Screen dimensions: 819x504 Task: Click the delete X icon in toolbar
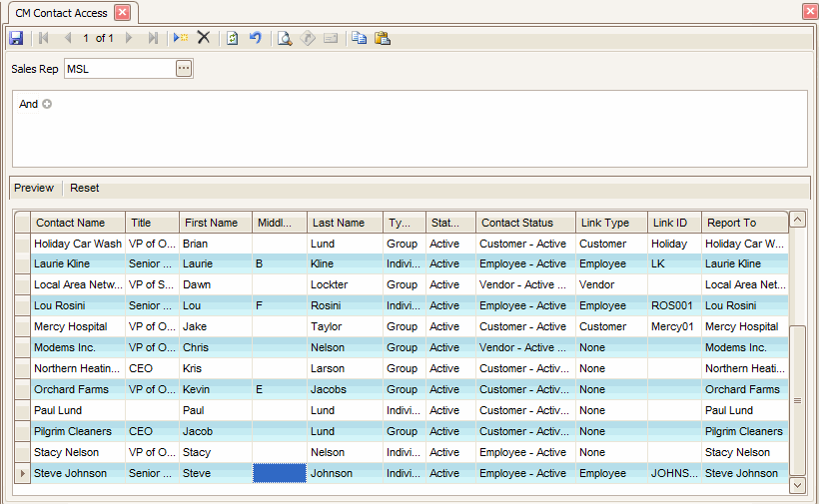coord(204,38)
